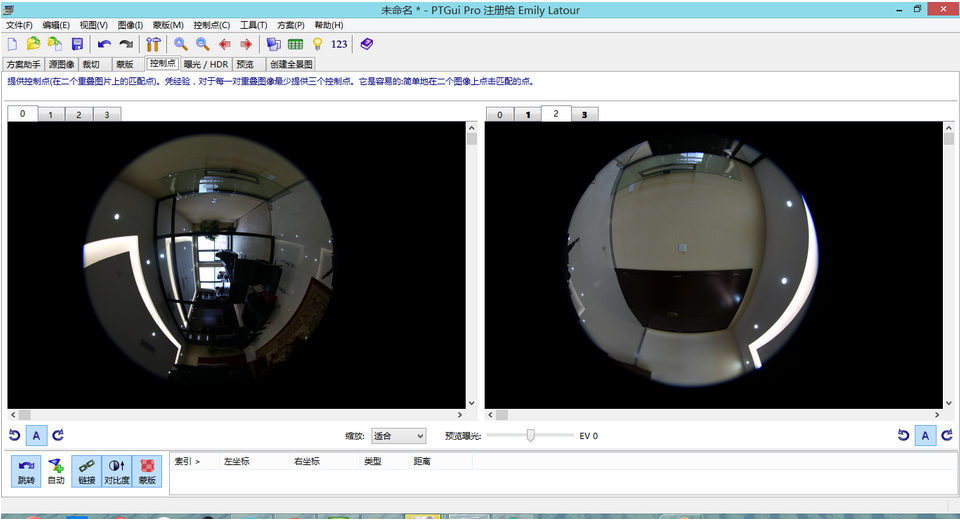This screenshot has width=960, height=522.
Task: Toggle the 链接 (link) button
Action: [86, 471]
